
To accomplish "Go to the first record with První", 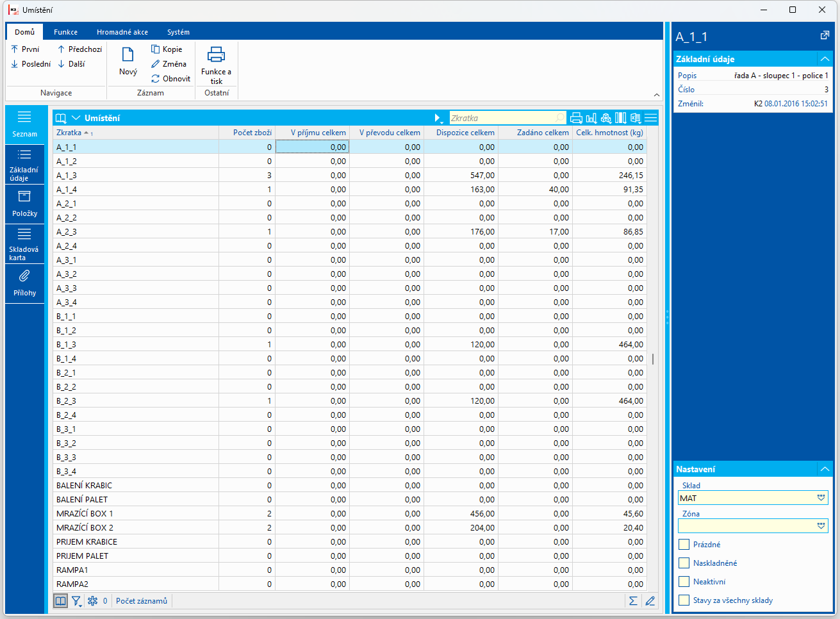I will pyautogui.click(x=26, y=49).
